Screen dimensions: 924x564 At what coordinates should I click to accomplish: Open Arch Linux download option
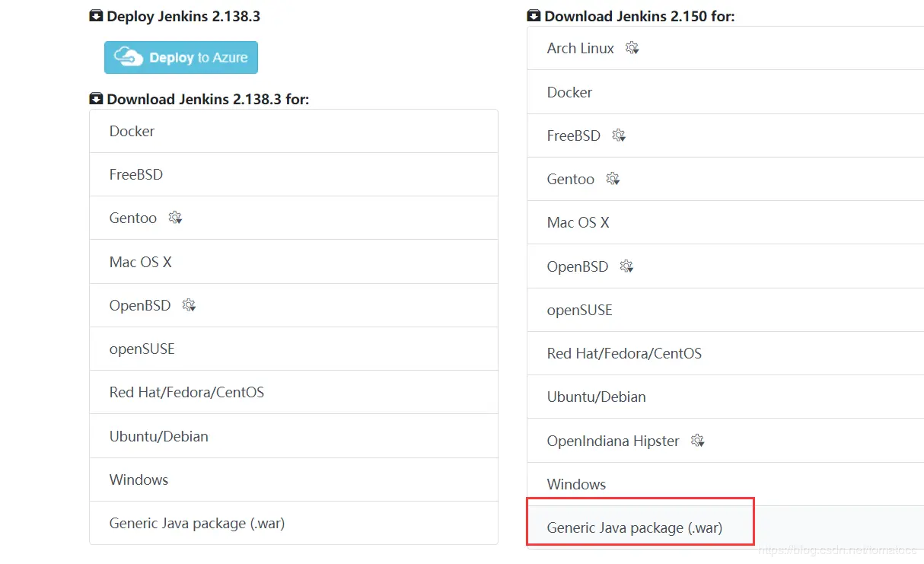click(x=580, y=48)
